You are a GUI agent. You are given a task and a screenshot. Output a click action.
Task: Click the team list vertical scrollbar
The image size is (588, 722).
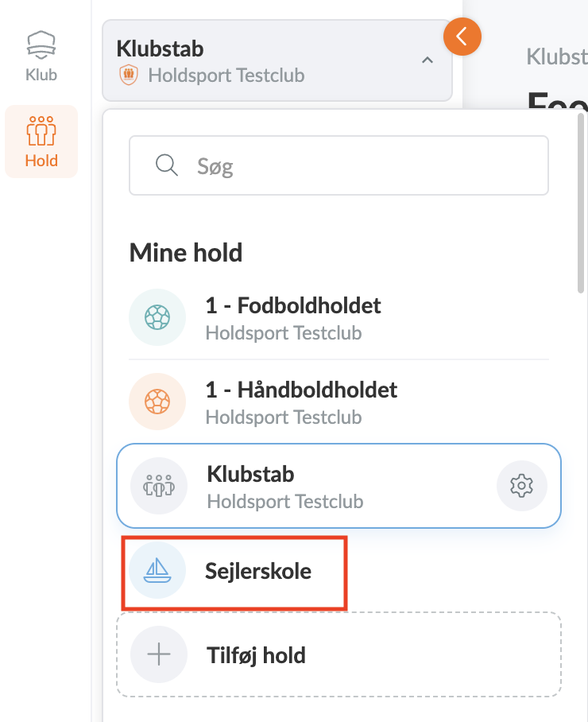click(x=581, y=207)
